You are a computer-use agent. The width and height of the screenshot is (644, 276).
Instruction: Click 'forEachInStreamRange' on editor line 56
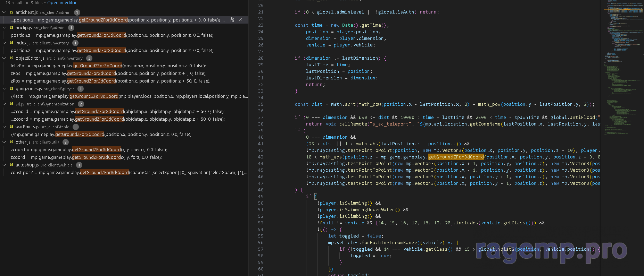tap(389, 242)
